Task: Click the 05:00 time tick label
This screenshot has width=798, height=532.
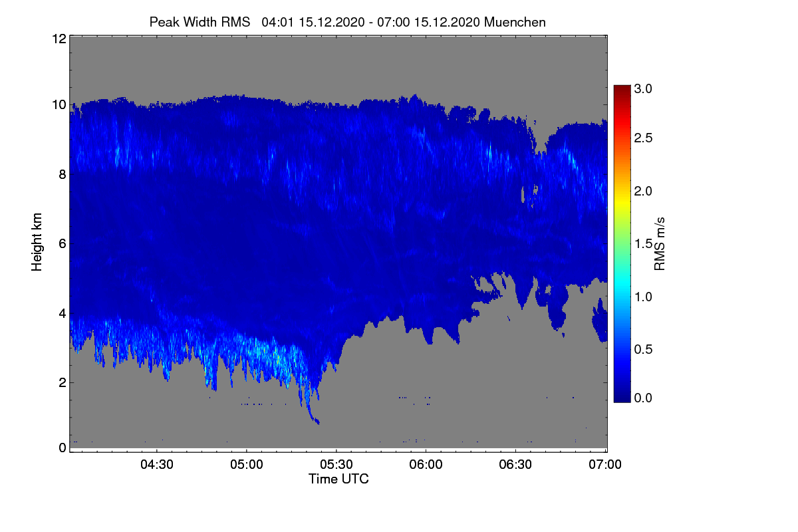Action: click(247, 464)
